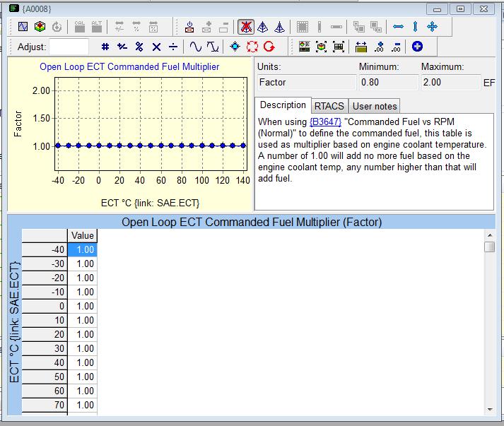Click the angular wave interpolation icon
The image size is (504, 426).
[213, 47]
